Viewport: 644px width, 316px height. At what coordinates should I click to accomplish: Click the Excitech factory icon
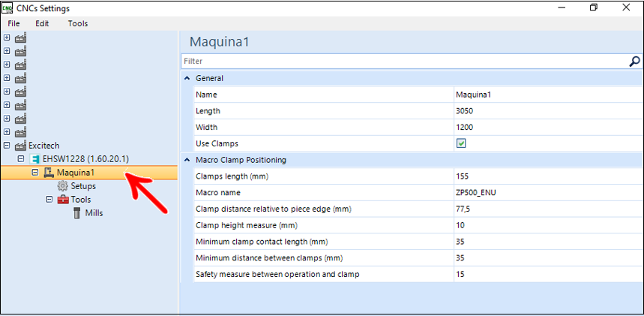(x=20, y=146)
